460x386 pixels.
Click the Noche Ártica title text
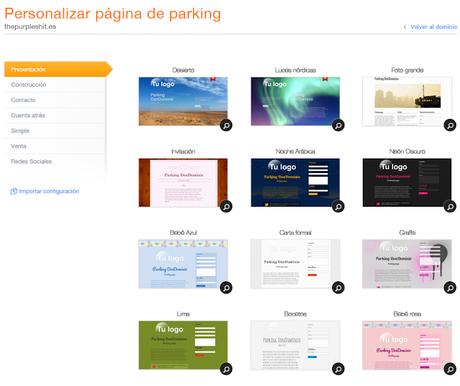click(295, 151)
